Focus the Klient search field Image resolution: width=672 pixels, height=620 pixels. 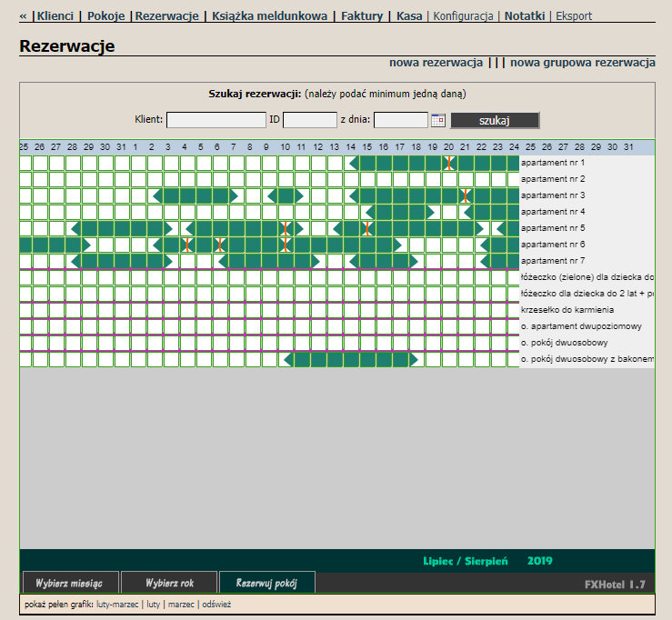pyautogui.click(x=216, y=120)
